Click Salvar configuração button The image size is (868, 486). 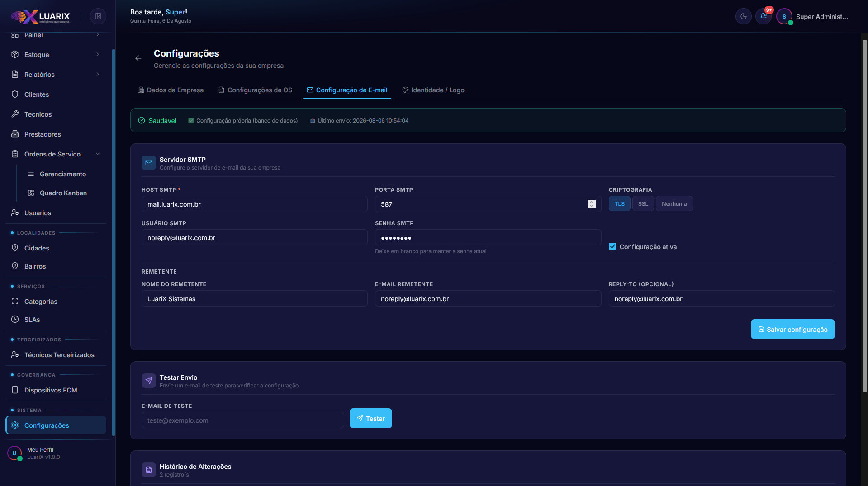tap(793, 329)
